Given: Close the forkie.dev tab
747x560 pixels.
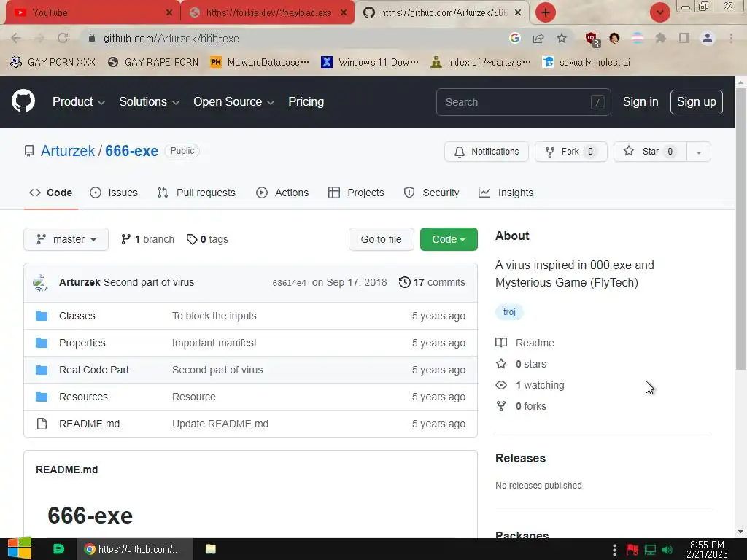Looking at the screenshot, I should [343, 12].
